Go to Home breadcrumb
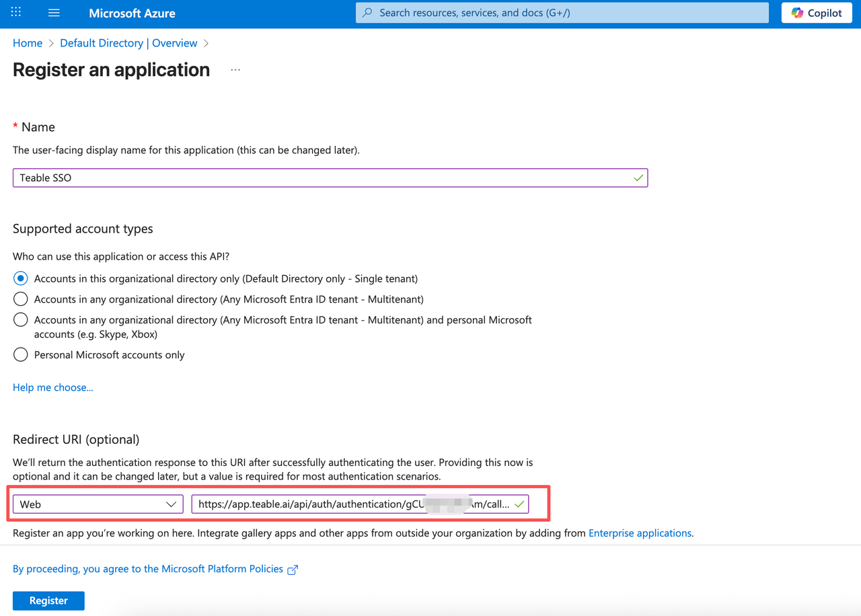 pyautogui.click(x=28, y=43)
